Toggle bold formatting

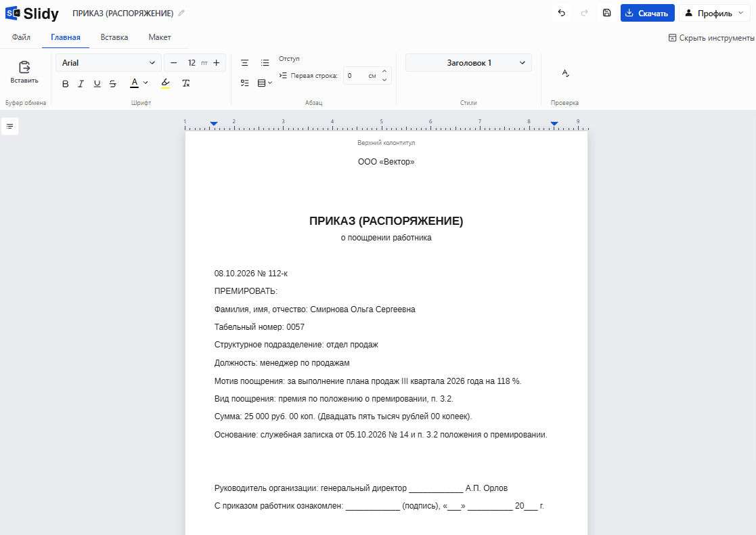click(66, 83)
